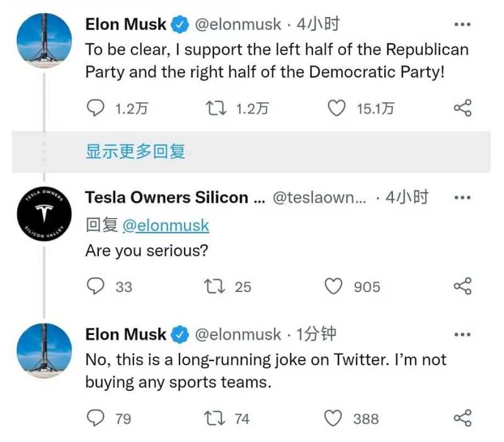
Task: Share the Tesla Owners Silicon Valley tweet
Action: (462, 287)
